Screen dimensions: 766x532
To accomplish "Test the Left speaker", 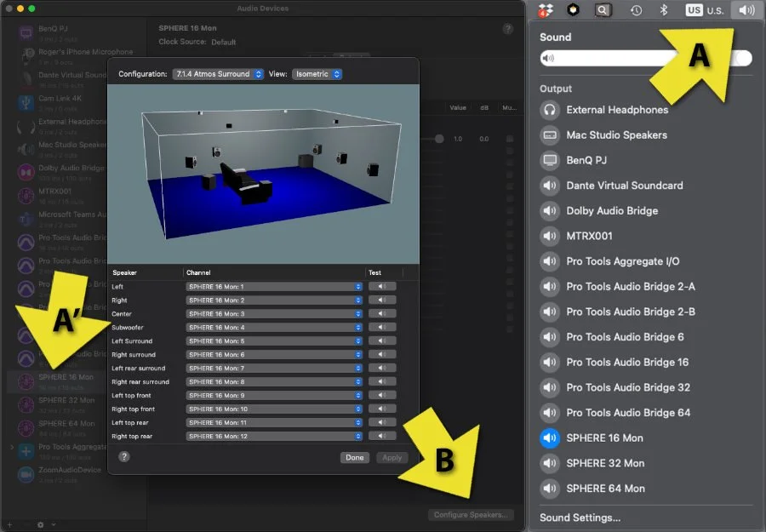I will (x=382, y=286).
